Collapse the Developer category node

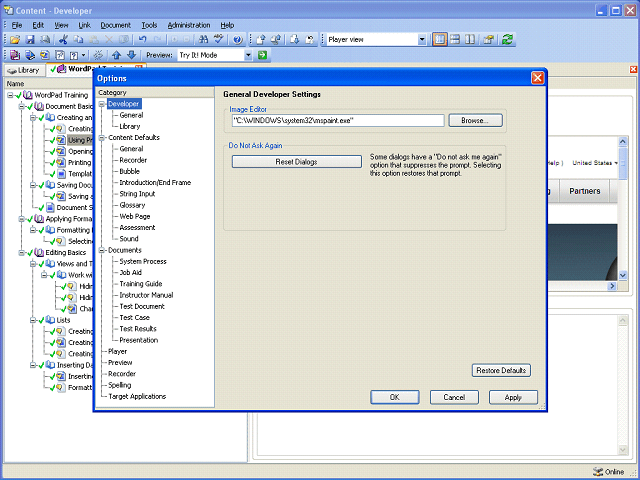pos(102,104)
